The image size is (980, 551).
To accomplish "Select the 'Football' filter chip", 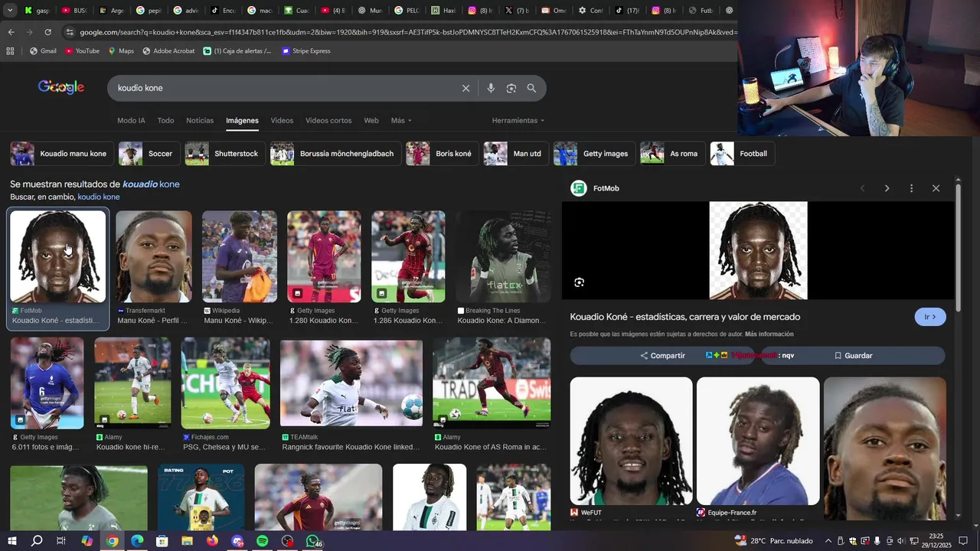I will [x=742, y=154].
